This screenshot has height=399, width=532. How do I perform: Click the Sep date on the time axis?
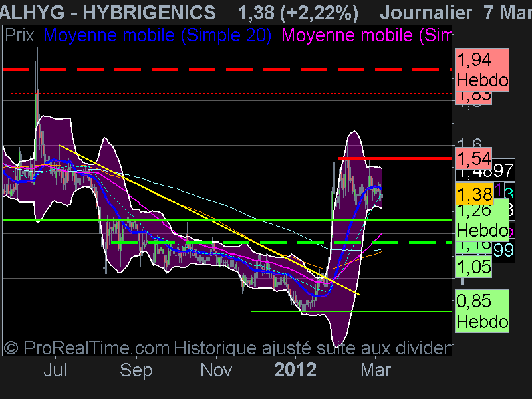(x=136, y=370)
